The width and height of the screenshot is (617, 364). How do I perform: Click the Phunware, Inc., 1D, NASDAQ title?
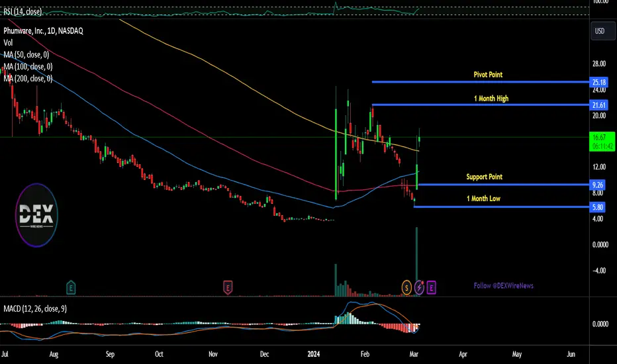click(x=43, y=30)
